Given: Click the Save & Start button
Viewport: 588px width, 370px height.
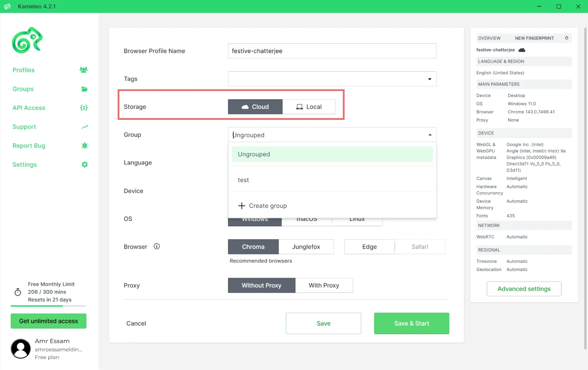Looking at the screenshot, I should point(411,323).
